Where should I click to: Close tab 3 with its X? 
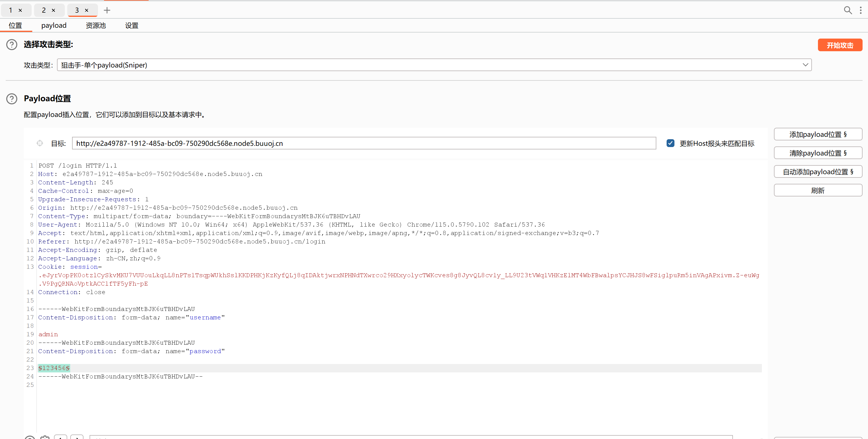click(87, 11)
